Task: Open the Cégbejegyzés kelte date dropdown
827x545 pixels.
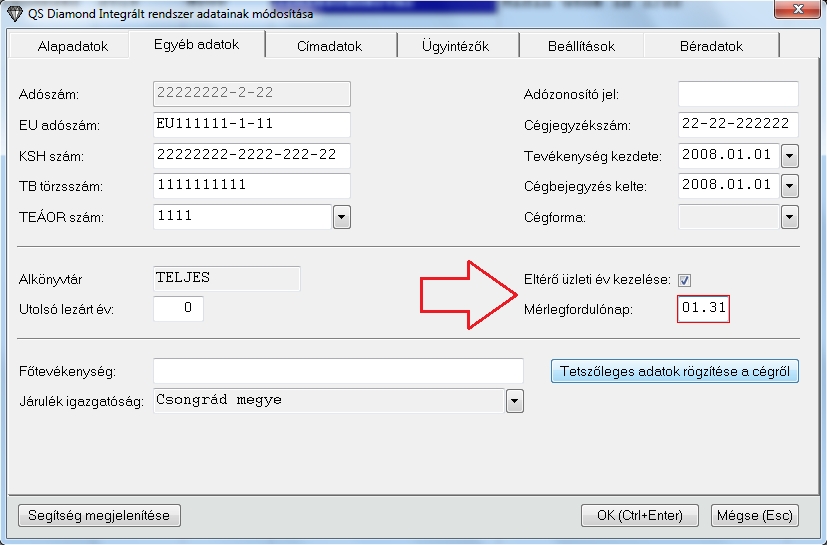Action: coord(789,186)
